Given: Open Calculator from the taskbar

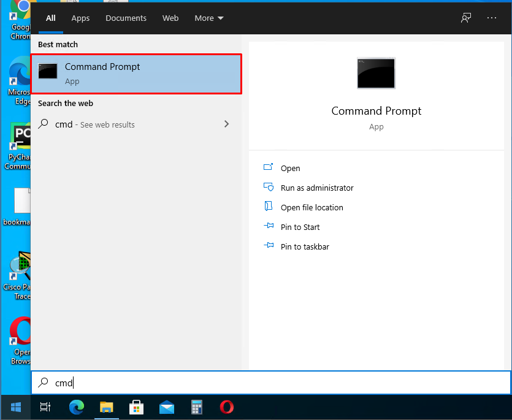Looking at the screenshot, I should click(197, 407).
